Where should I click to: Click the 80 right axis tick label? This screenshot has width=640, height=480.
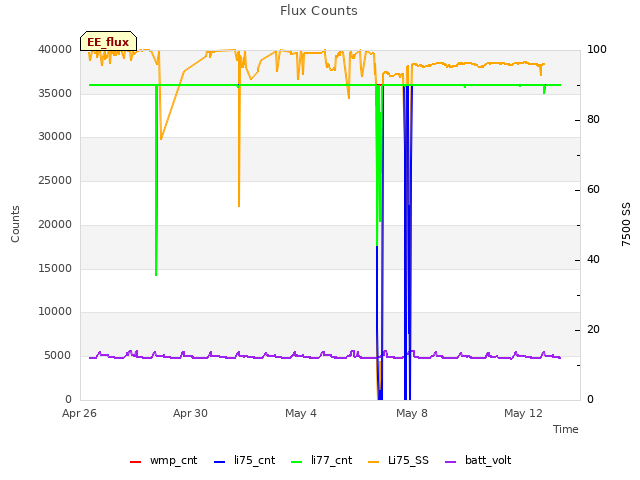pyautogui.click(x=593, y=120)
